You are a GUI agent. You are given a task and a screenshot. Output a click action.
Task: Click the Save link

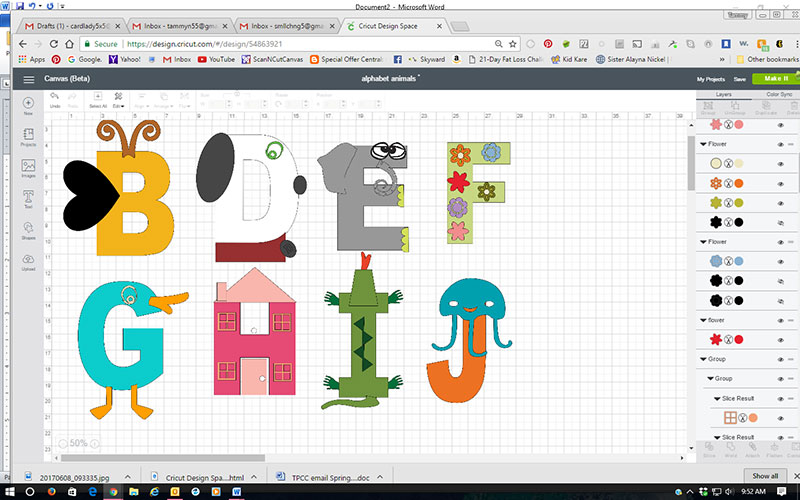pos(740,79)
